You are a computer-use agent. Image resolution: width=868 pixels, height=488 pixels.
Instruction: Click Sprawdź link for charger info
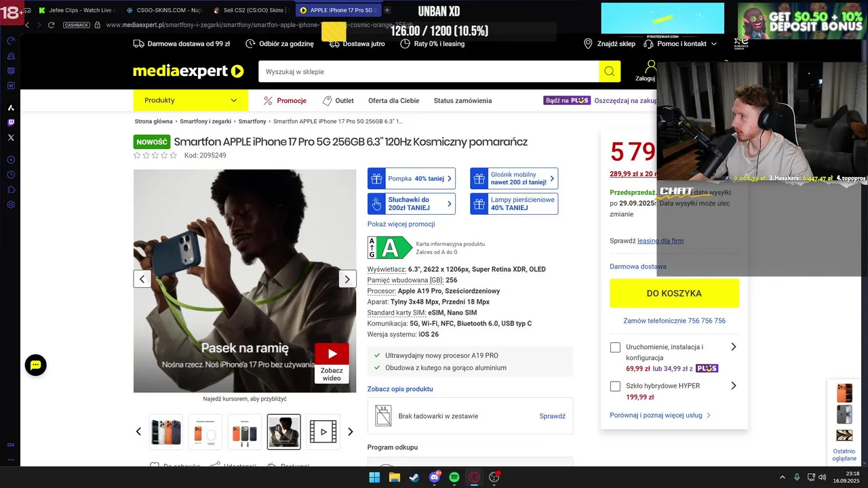pos(552,416)
